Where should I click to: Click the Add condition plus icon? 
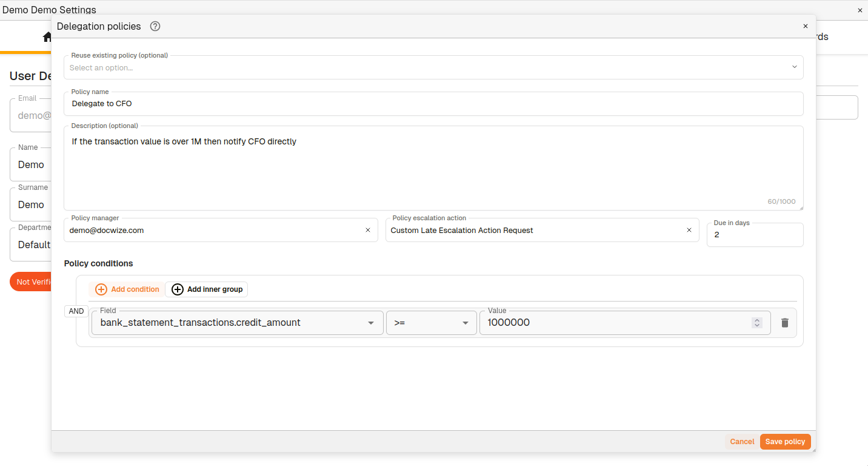[101, 289]
